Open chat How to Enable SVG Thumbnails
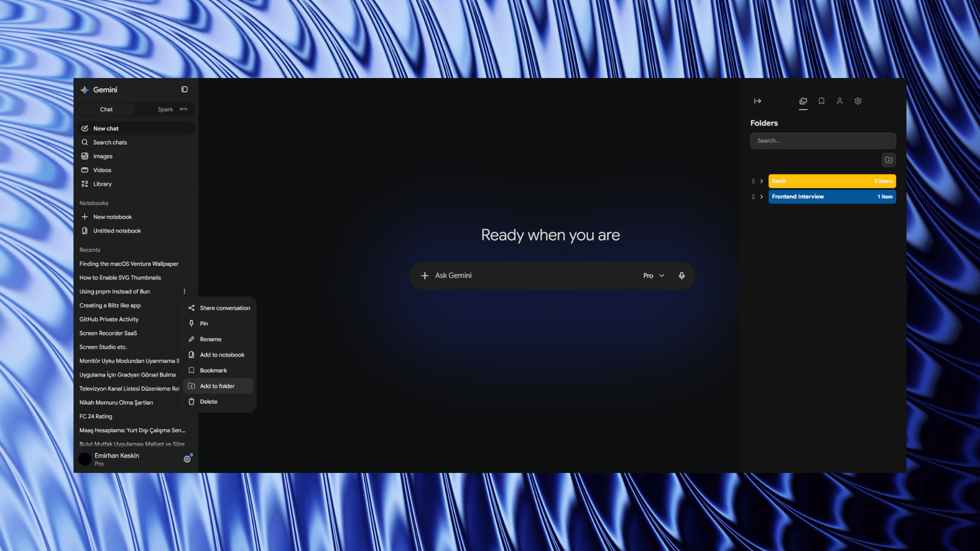The image size is (980, 551). pyautogui.click(x=120, y=278)
